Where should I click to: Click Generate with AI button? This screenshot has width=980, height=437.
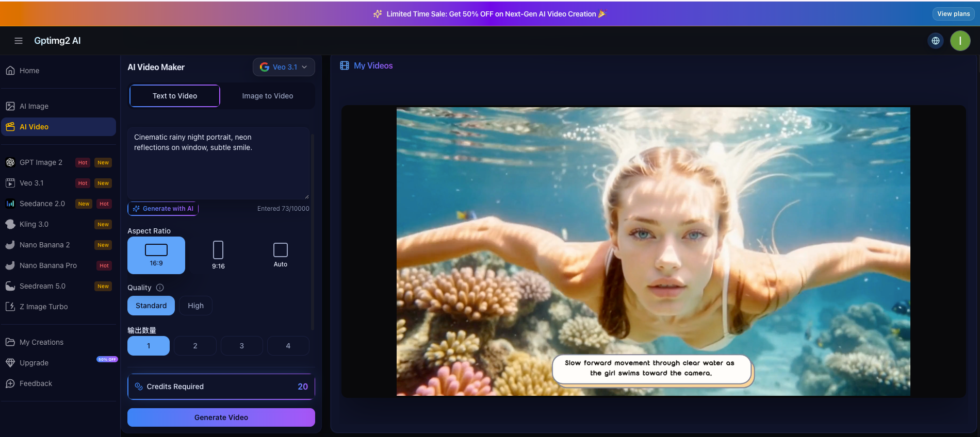pyautogui.click(x=163, y=209)
